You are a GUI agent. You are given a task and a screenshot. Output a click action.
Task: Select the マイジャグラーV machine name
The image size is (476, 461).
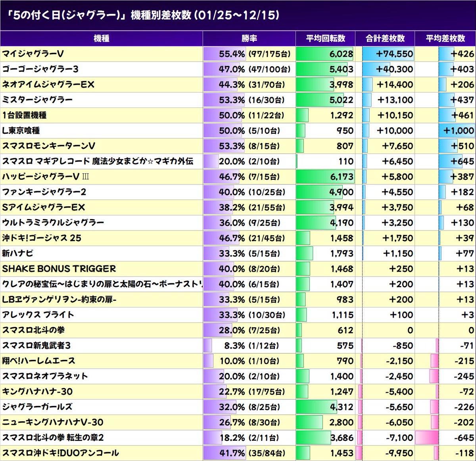(33, 54)
